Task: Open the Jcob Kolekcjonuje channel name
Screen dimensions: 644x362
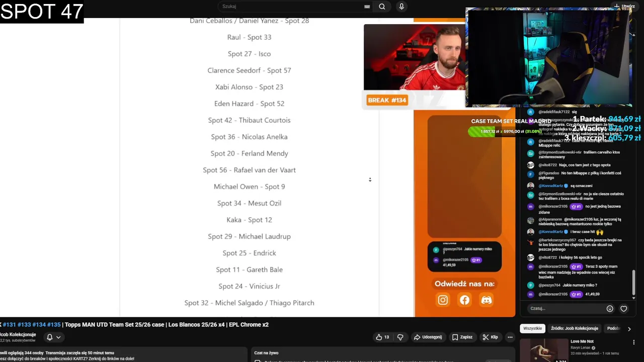Action: click(18, 334)
